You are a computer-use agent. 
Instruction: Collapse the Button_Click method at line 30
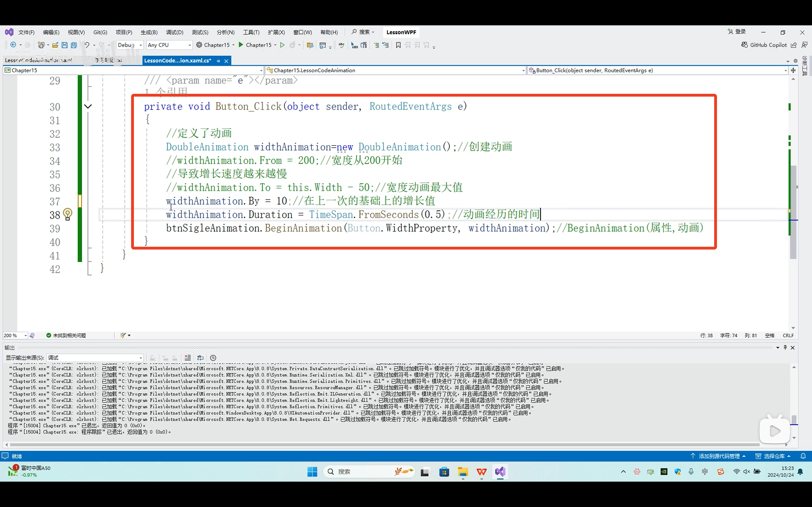pos(88,107)
